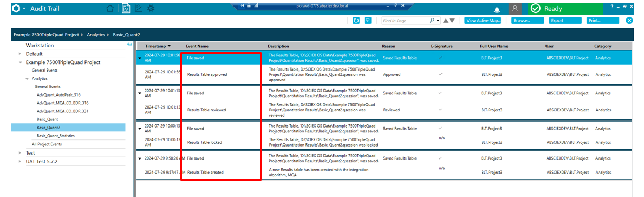
Task: Expand the Test project node
Action: pos(19,153)
